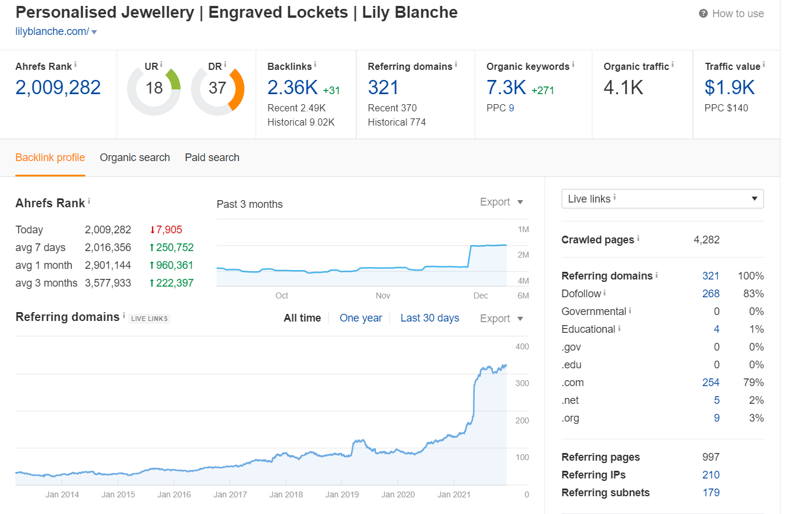Image resolution: width=812 pixels, height=514 pixels.
Task: Click the question mark icon beside How to use
Action: coord(703,13)
